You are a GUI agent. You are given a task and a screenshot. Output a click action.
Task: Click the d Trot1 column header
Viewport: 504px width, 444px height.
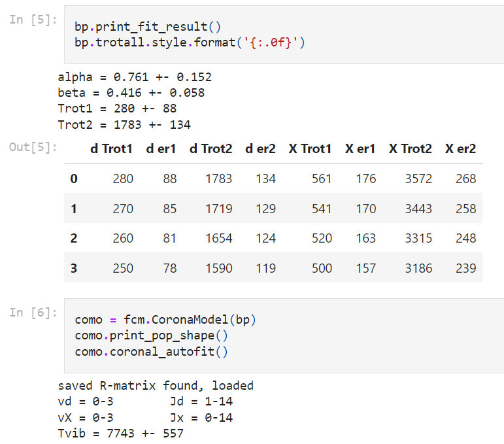tap(111, 149)
